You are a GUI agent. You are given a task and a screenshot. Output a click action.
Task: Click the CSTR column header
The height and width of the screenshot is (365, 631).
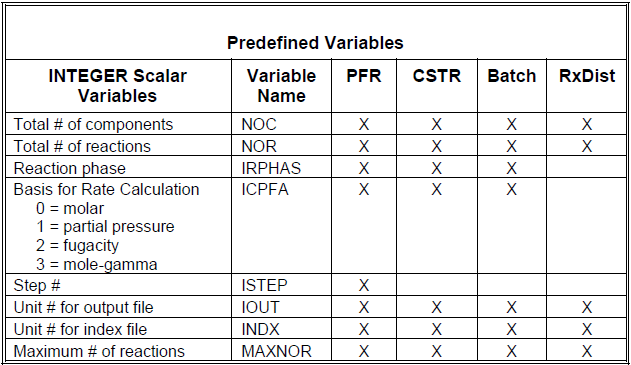[x=437, y=76]
